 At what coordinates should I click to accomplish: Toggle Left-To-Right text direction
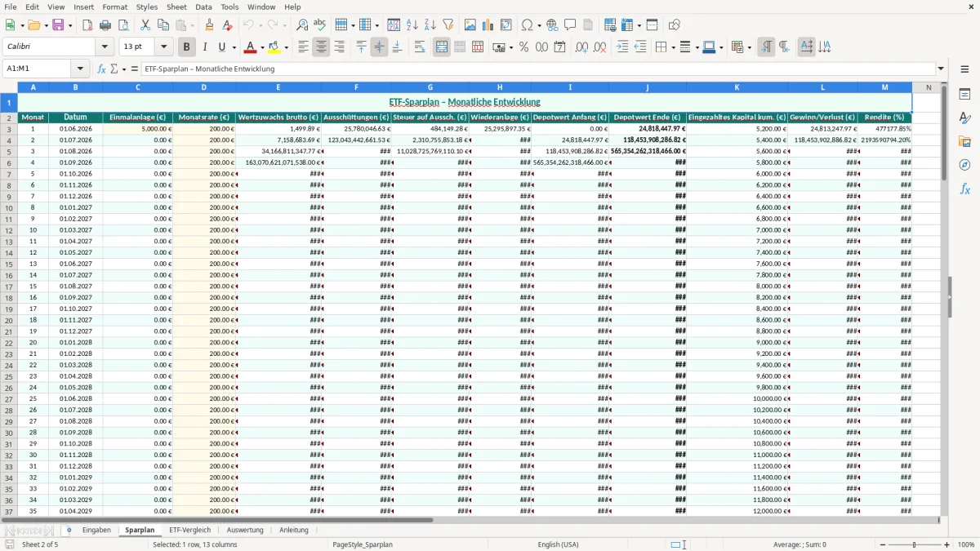[x=766, y=47]
